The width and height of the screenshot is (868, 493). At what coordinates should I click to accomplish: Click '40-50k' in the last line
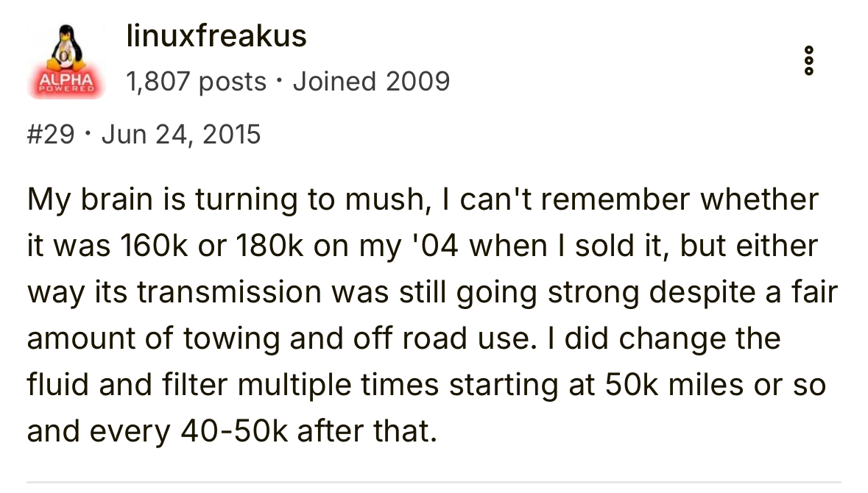234,431
